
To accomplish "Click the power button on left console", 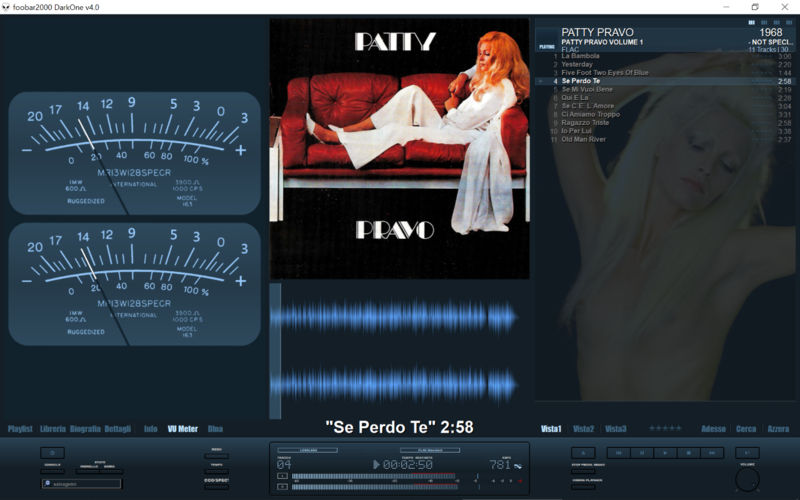I will pos(52,453).
